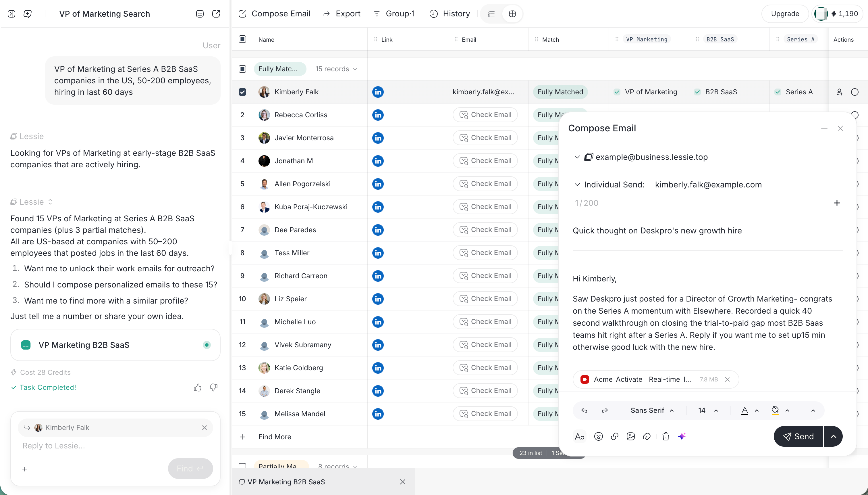Screen dimensions: 868x495
Task: Switch to grid table view layout
Action: (512, 14)
